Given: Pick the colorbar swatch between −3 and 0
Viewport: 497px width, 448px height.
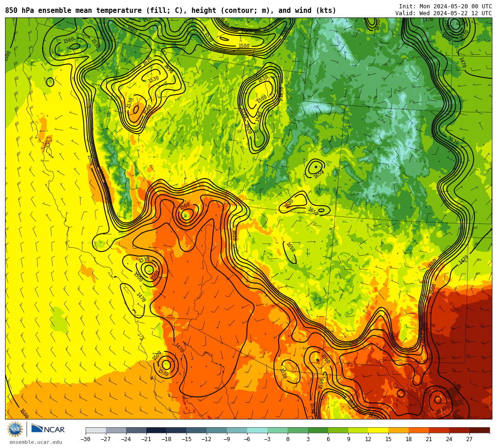Looking at the screenshot, I should pos(277,430).
